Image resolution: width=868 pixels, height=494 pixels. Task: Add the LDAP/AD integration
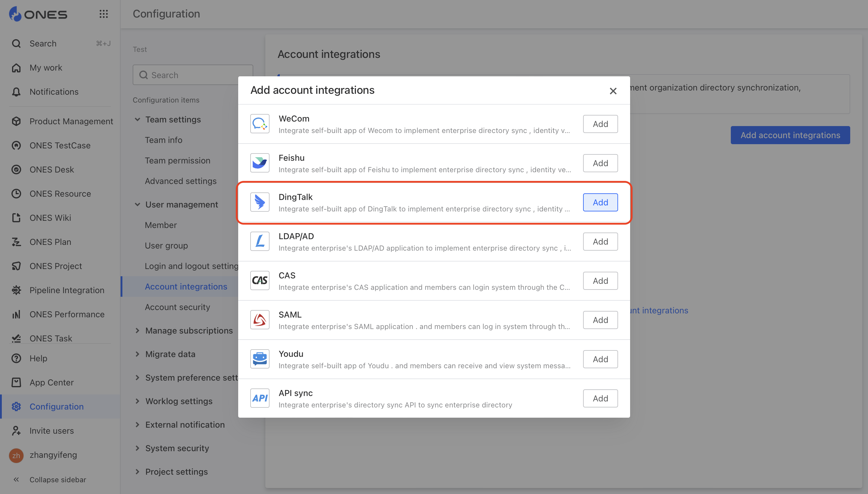point(600,242)
